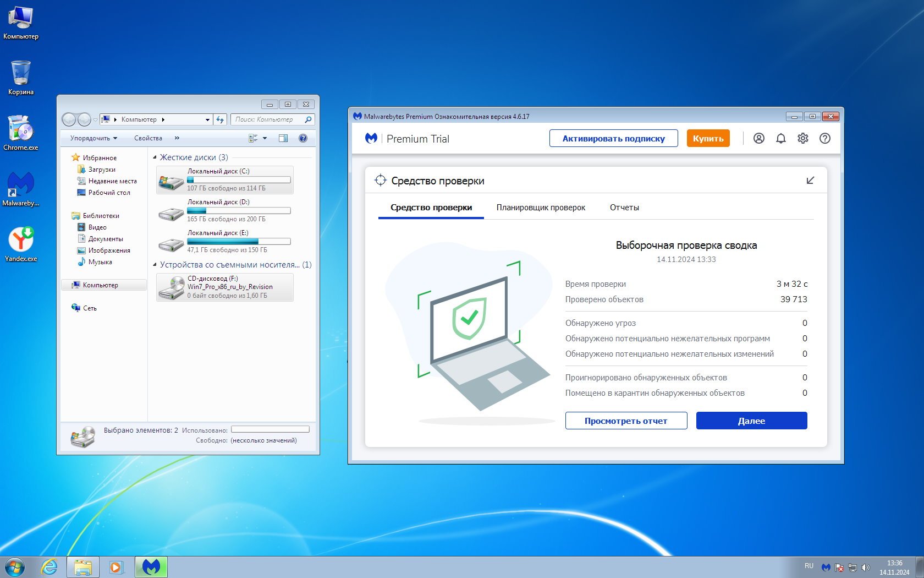Collapse the Устройства со съемными носителями group

pyautogui.click(x=155, y=265)
